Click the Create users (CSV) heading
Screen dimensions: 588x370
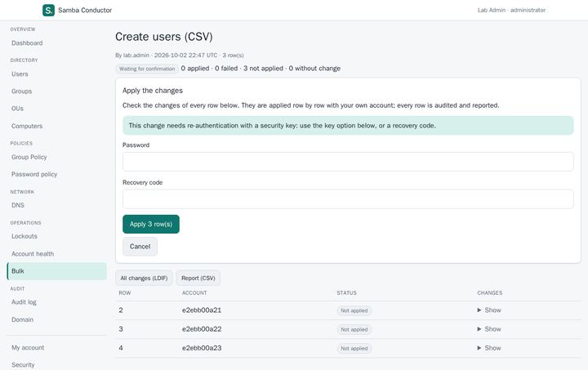(164, 37)
